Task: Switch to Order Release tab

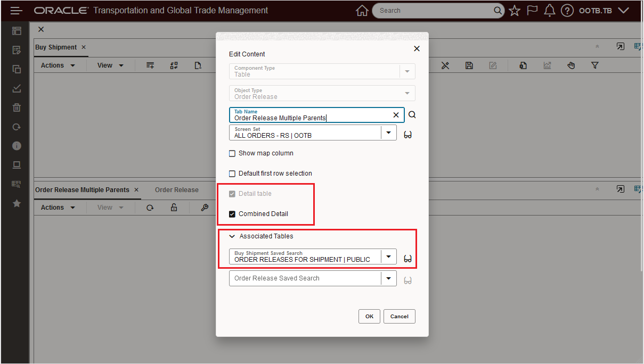Action: point(177,190)
